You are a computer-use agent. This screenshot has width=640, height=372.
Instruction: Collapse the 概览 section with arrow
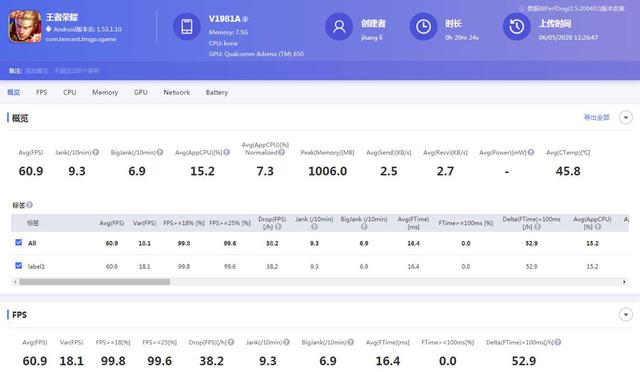pyautogui.click(x=626, y=118)
